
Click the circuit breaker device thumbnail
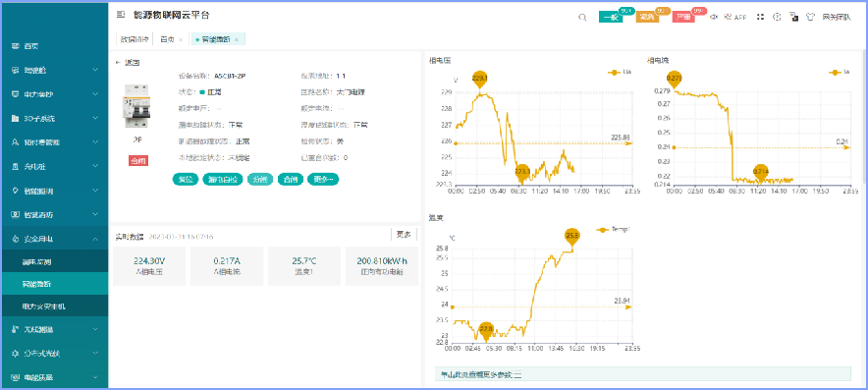(x=136, y=106)
